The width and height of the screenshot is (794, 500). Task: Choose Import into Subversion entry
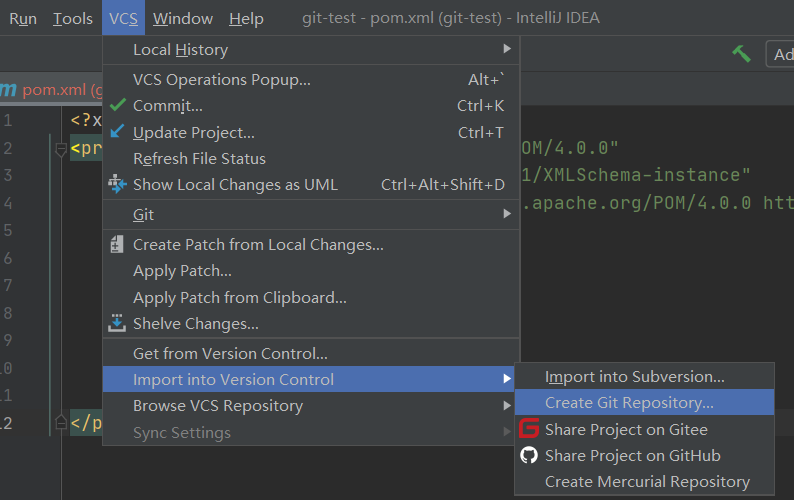point(634,376)
